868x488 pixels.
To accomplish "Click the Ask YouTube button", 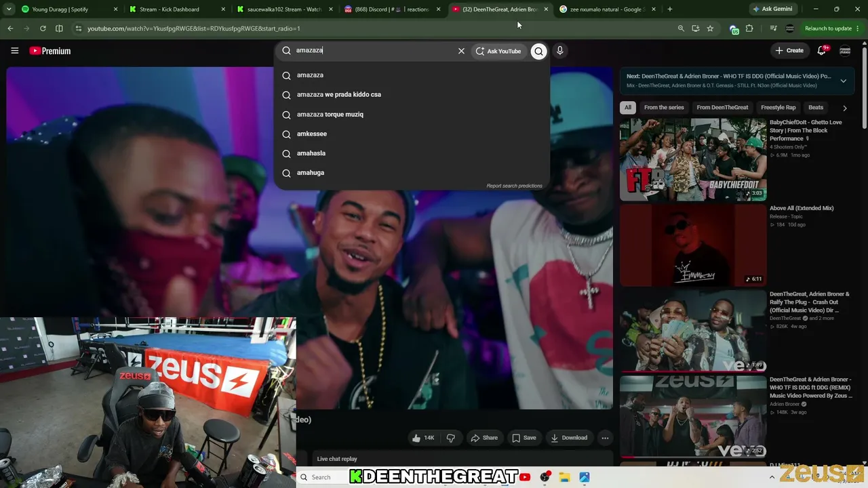I will [498, 51].
